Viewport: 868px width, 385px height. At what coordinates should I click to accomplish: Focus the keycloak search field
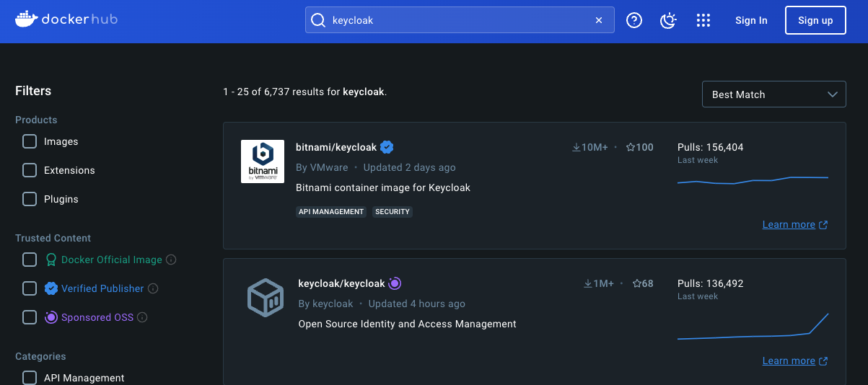coord(460,20)
